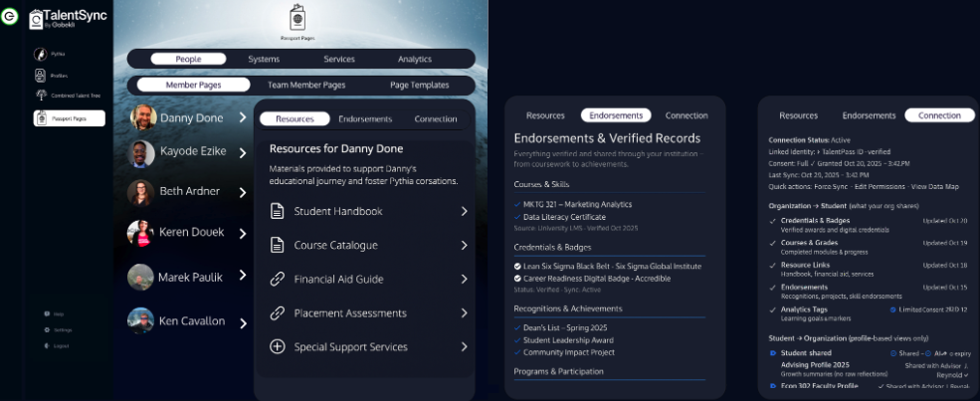980x401 pixels.
Task: Click the Profiles sidebar icon
Action: pyautogui.click(x=40, y=75)
